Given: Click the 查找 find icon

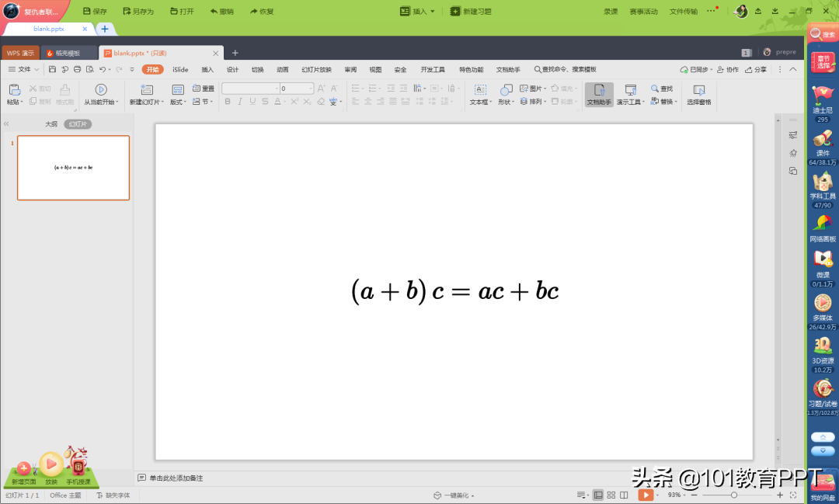Looking at the screenshot, I should tap(654, 89).
